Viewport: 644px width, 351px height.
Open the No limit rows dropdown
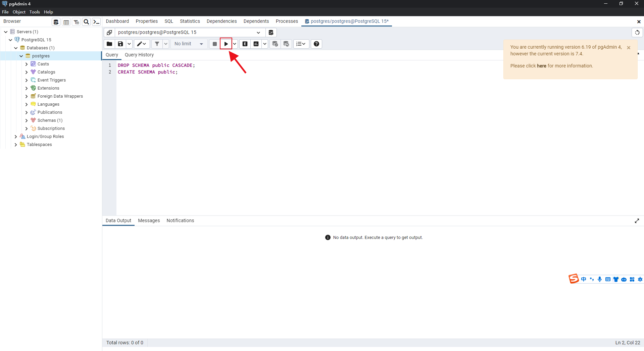click(189, 44)
